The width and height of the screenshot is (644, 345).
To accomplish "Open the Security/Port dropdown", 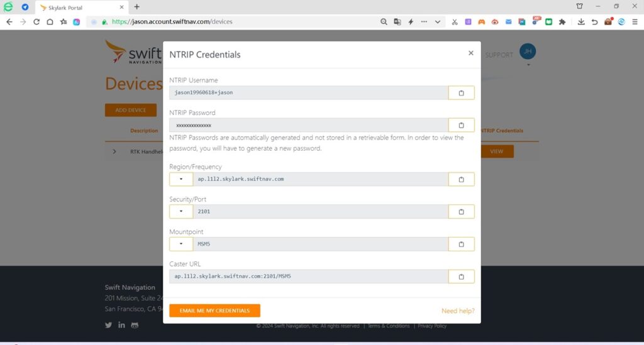I will (x=181, y=212).
